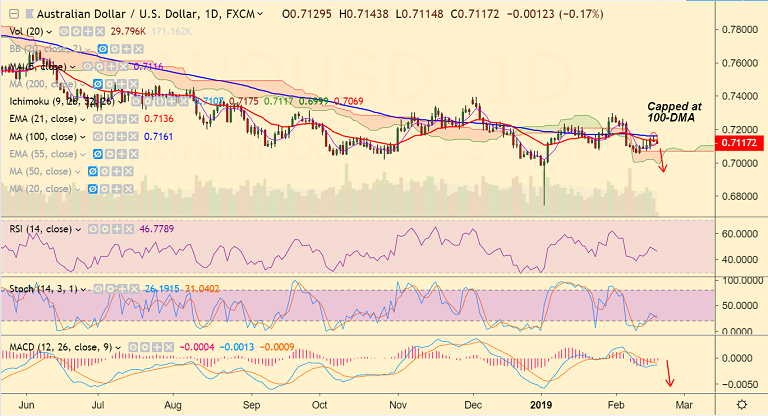Remove the EMA (55, close) indicator
This screenshot has height=416, width=768.
[x=134, y=154]
